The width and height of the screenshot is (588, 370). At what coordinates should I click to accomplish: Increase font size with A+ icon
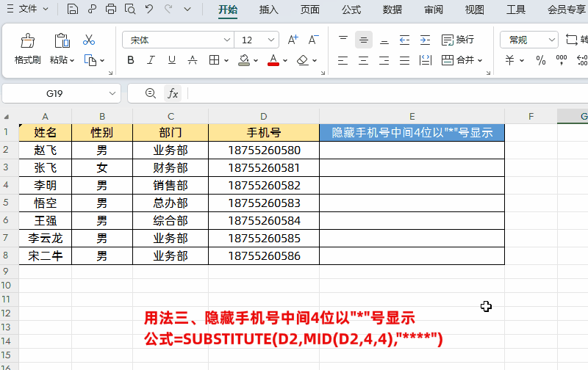tap(293, 40)
